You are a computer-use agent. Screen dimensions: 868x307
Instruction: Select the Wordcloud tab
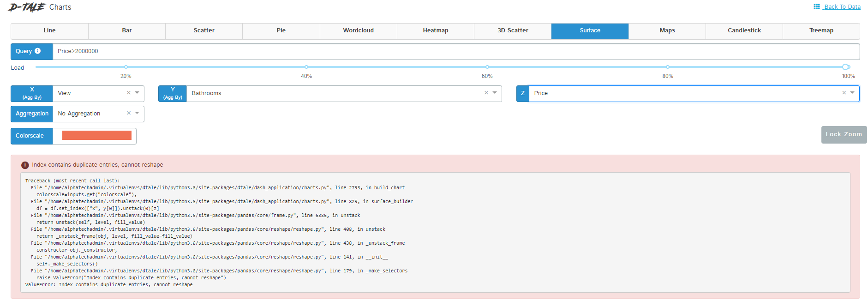(x=358, y=30)
